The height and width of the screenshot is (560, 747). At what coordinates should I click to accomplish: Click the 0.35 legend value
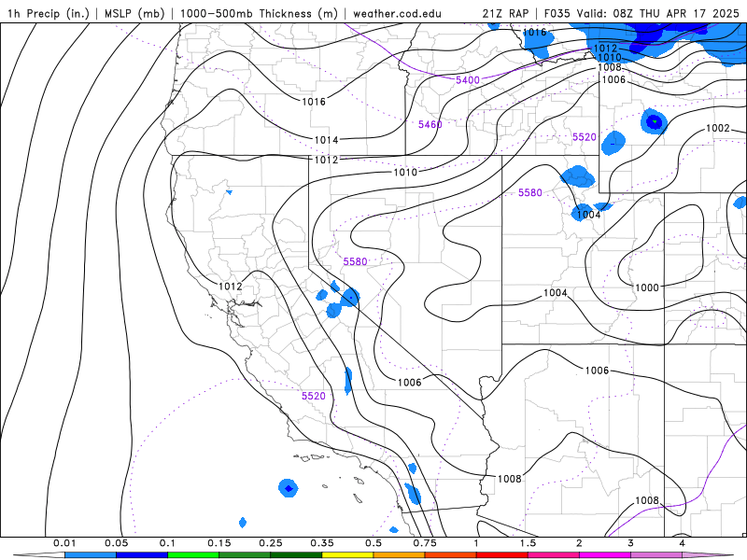coord(322,543)
